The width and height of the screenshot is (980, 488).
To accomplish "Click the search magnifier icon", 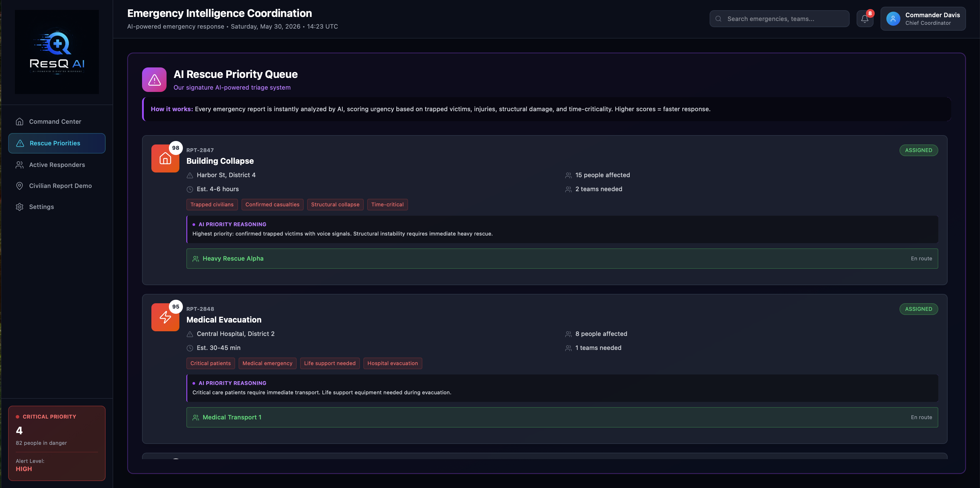I will click(718, 19).
